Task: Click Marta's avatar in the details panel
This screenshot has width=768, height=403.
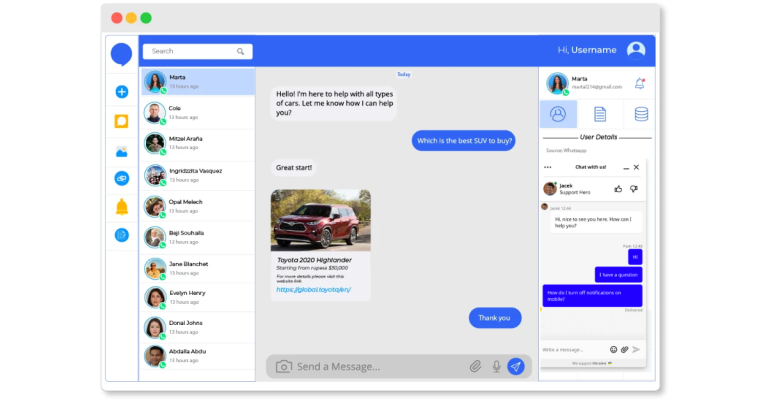Action: point(557,83)
